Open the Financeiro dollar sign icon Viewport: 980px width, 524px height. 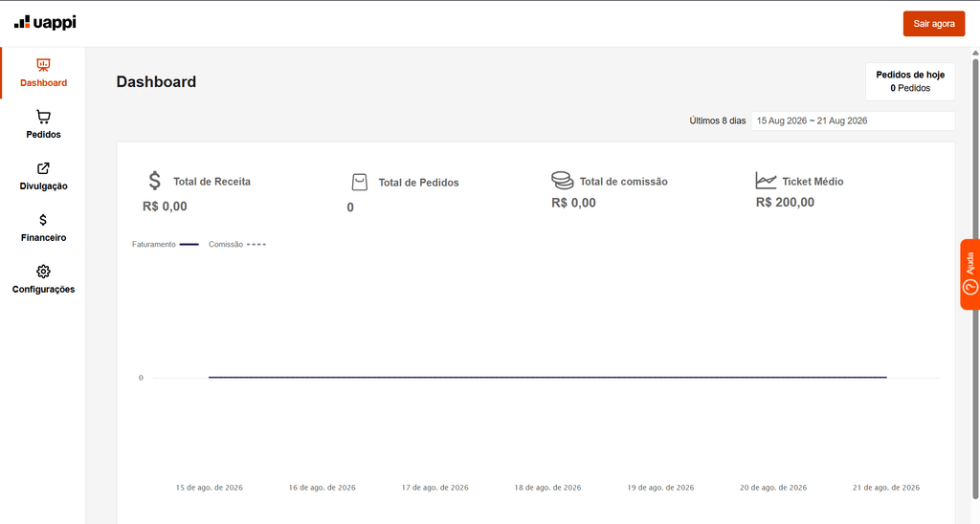(43, 220)
